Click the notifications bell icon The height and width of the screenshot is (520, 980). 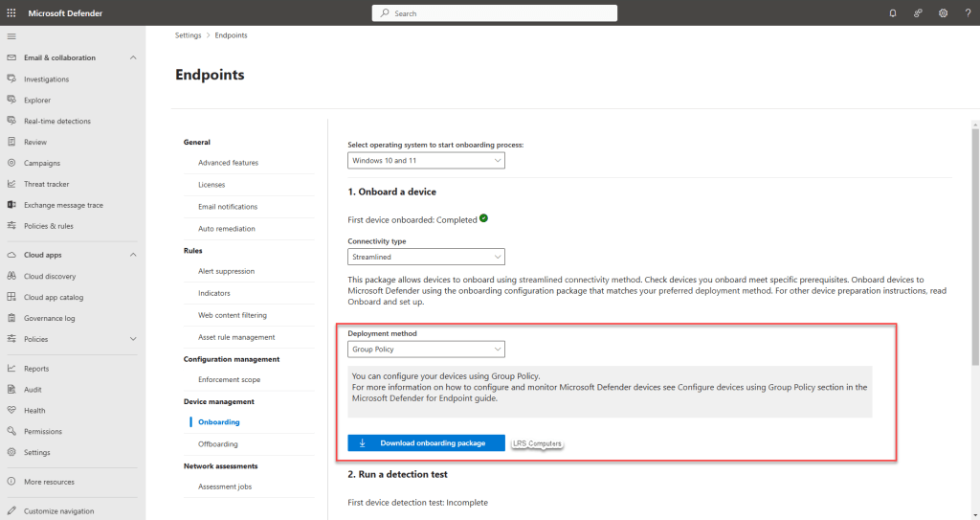pyautogui.click(x=893, y=13)
